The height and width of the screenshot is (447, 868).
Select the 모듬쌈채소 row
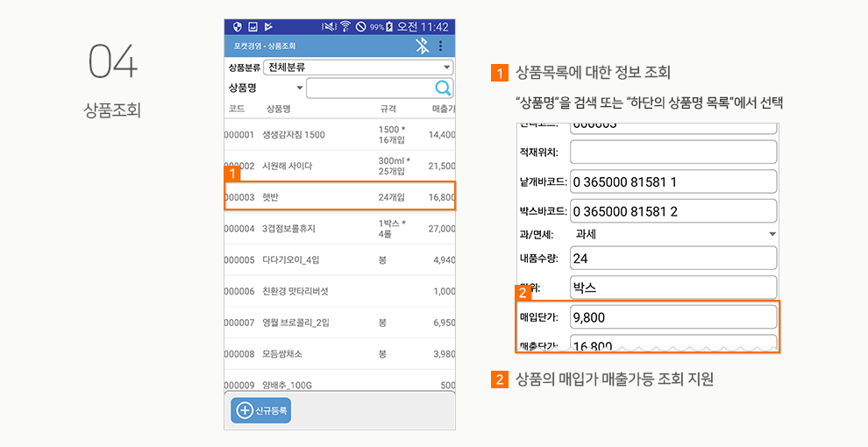click(340, 354)
